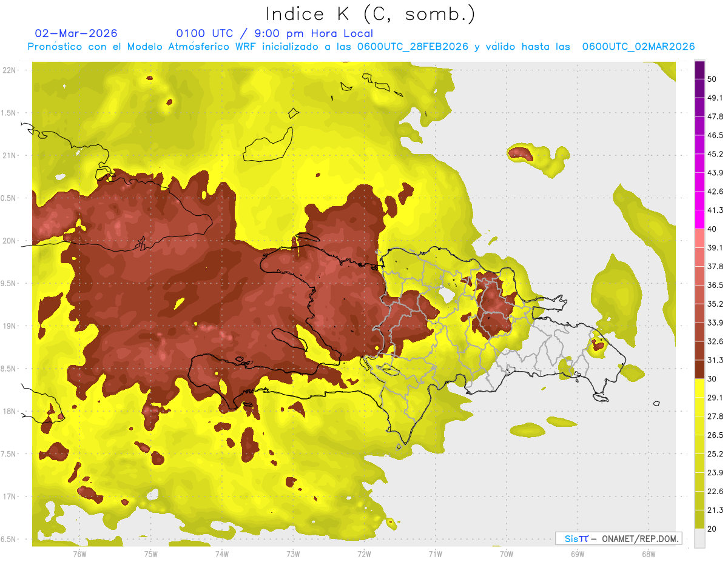728x562 pixels.
Task: Click the '45.2' color scale label
Action: tap(715, 154)
